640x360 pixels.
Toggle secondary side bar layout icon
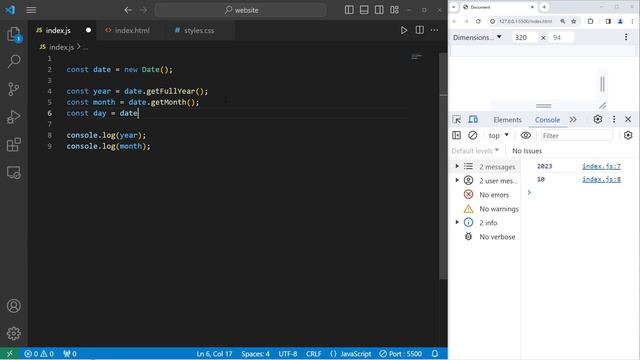(379, 10)
